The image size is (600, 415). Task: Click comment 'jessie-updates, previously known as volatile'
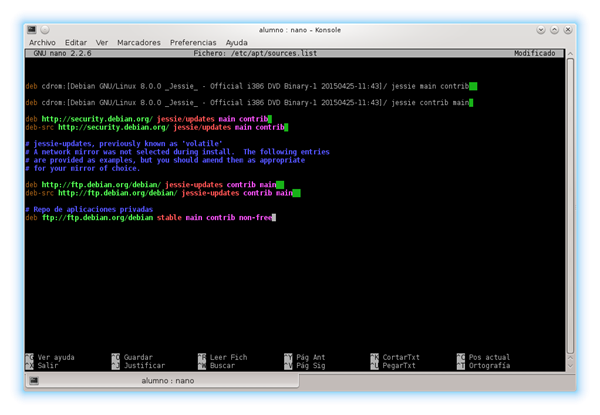124,144
